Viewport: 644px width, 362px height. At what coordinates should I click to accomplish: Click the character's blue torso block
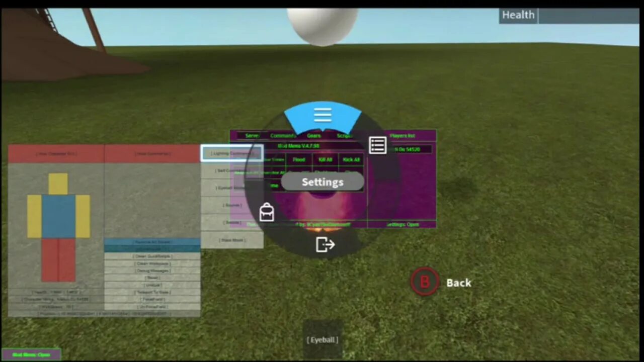(58, 216)
